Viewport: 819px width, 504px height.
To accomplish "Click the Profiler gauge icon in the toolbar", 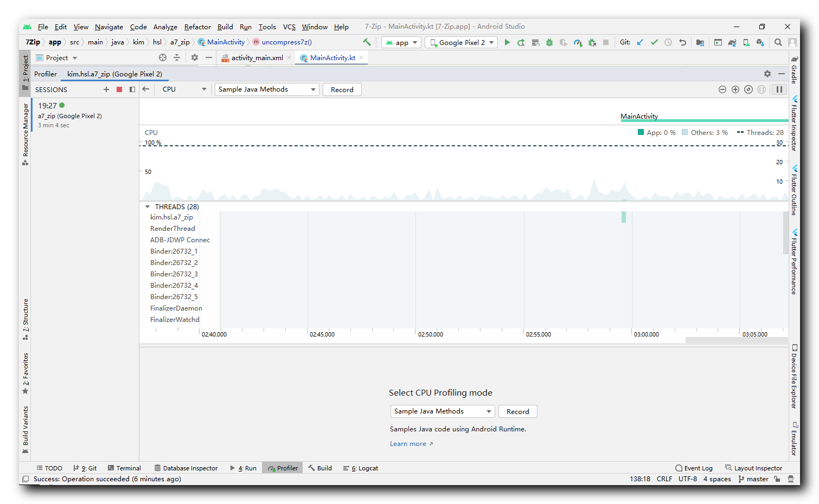I will pyautogui.click(x=578, y=42).
